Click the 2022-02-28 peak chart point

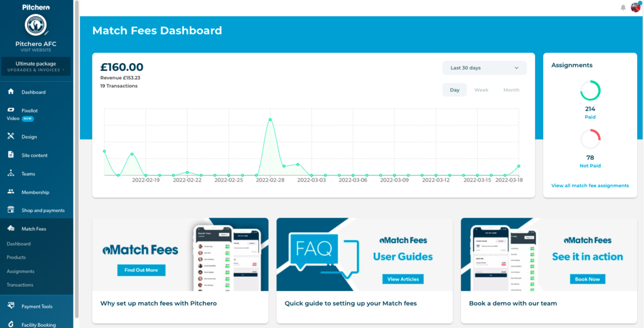point(270,119)
